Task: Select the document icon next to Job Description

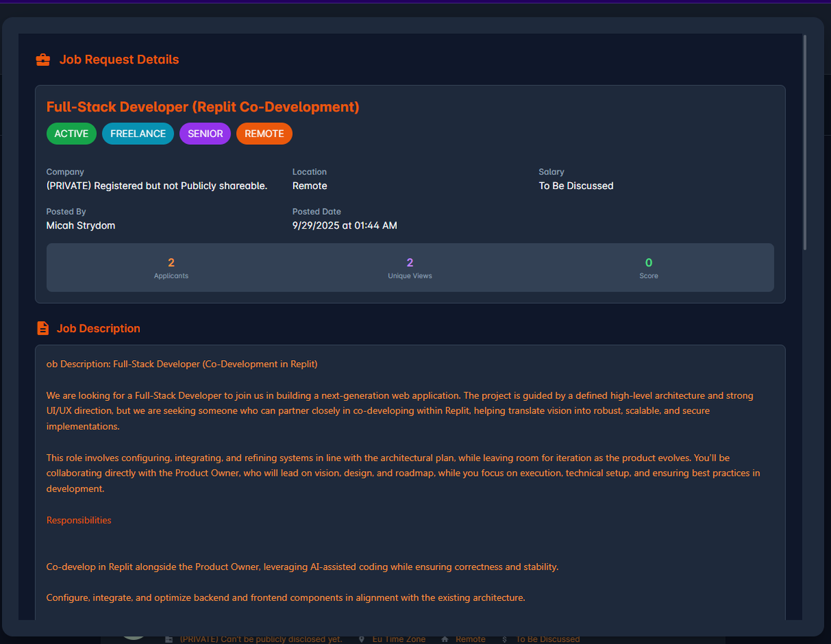Action: pos(42,328)
